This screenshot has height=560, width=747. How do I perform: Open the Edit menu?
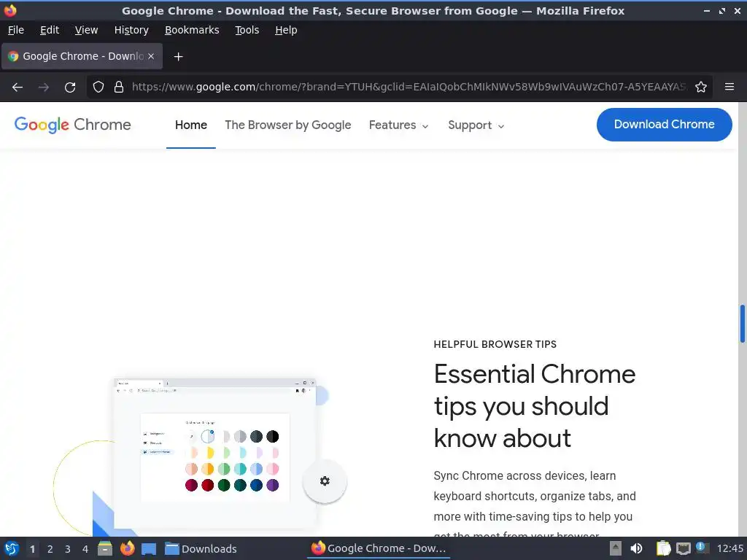[50, 30]
